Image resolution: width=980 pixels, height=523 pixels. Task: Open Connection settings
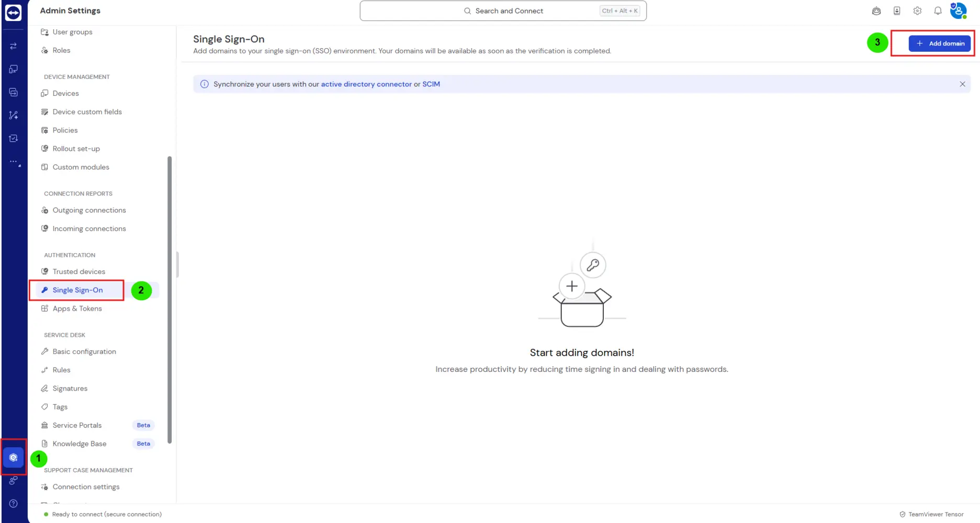tap(86, 487)
